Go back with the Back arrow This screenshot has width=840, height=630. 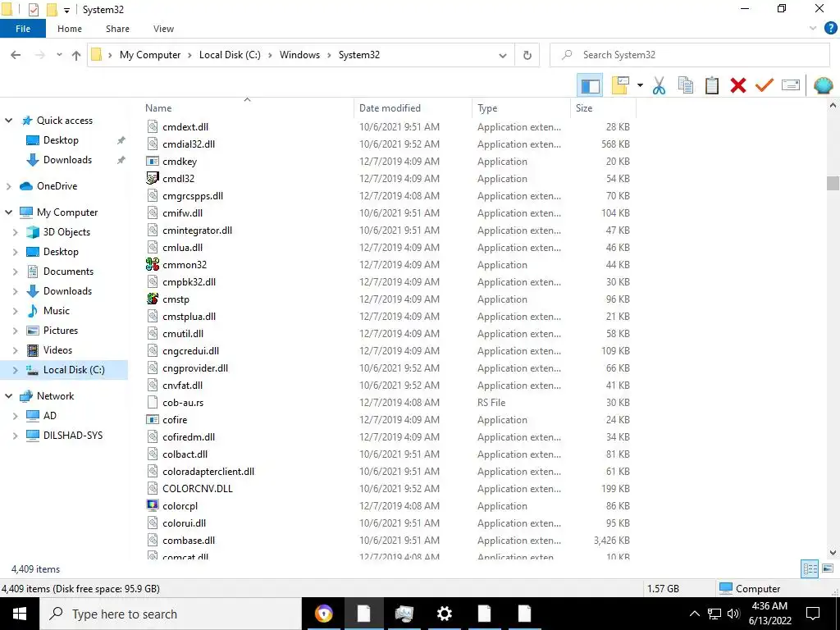(x=16, y=55)
